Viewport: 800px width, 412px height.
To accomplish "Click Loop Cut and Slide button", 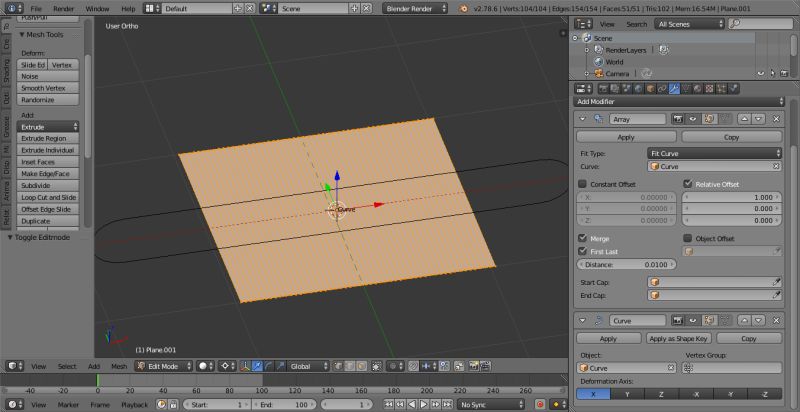I will [x=48, y=197].
